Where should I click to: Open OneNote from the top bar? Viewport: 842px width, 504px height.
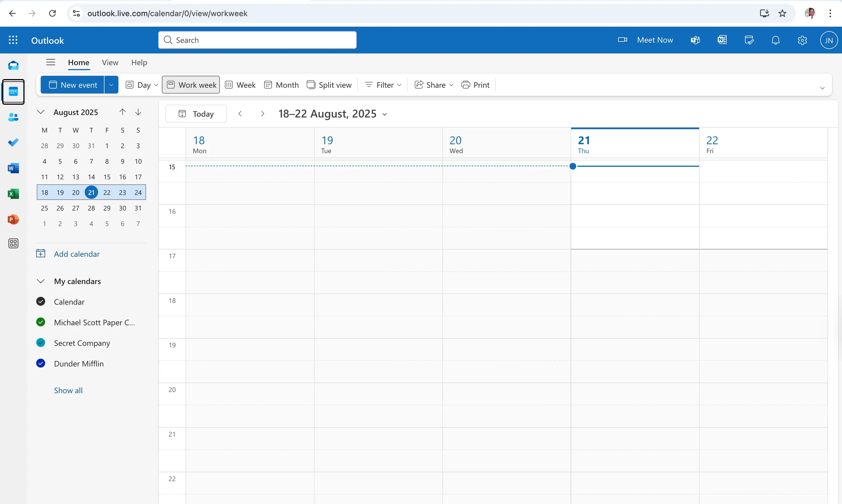(722, 40)
